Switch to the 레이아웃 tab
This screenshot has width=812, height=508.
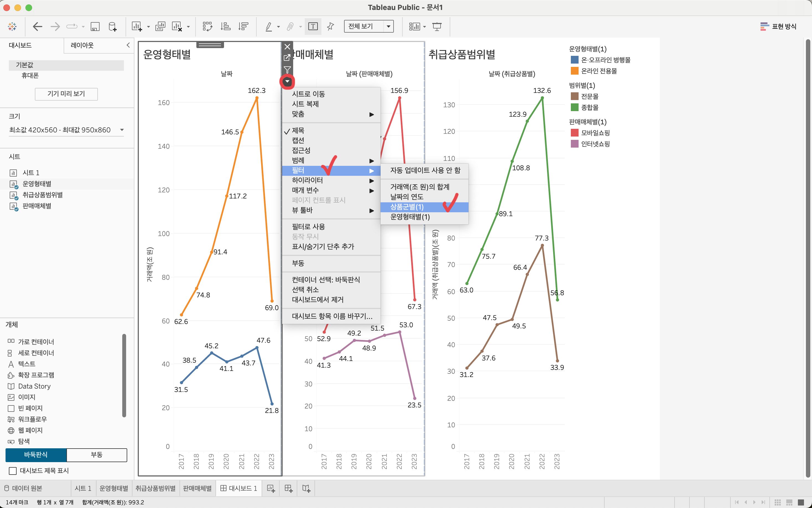coord(82,45)
